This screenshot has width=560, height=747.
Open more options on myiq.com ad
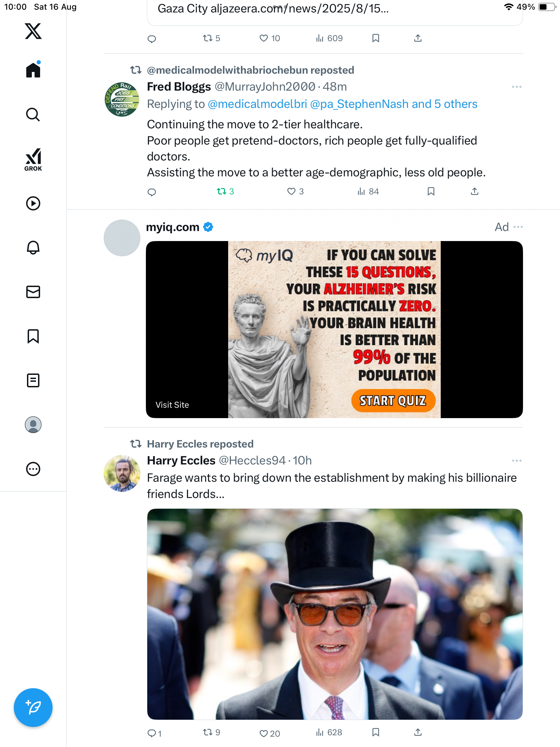click(x=518, y=227)
